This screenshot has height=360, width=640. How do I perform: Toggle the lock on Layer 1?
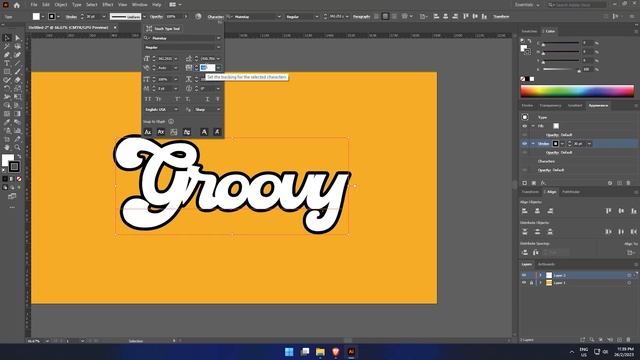pos(531,282)
